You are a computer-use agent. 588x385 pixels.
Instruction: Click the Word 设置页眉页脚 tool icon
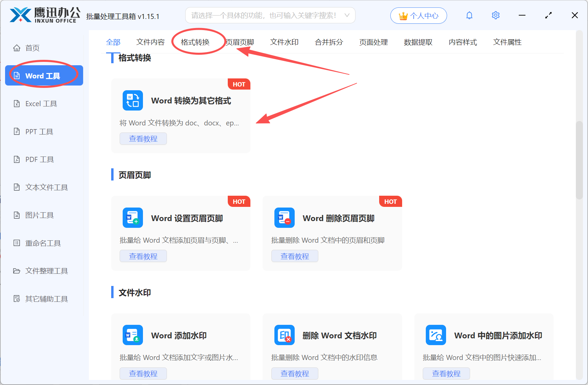132,218
